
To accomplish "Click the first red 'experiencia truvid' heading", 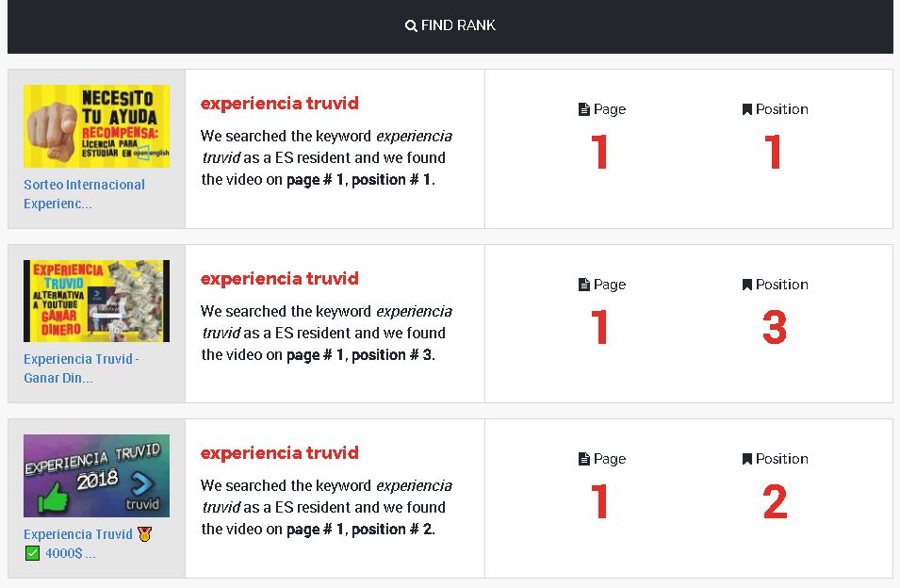I will pyautogui.click(x=279, y=104).
